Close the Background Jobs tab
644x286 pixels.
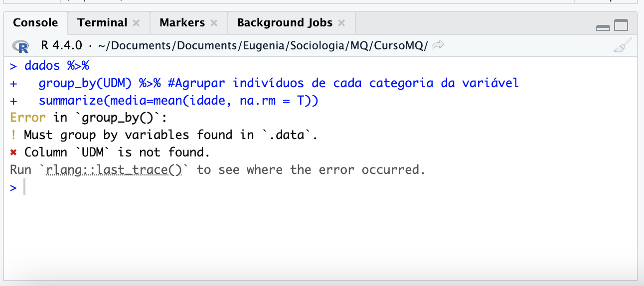point(341,23)
